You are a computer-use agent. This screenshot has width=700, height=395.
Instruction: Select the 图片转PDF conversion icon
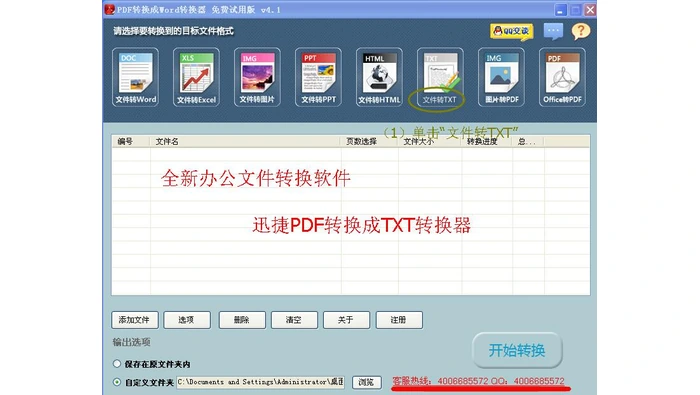pos(501,77)
